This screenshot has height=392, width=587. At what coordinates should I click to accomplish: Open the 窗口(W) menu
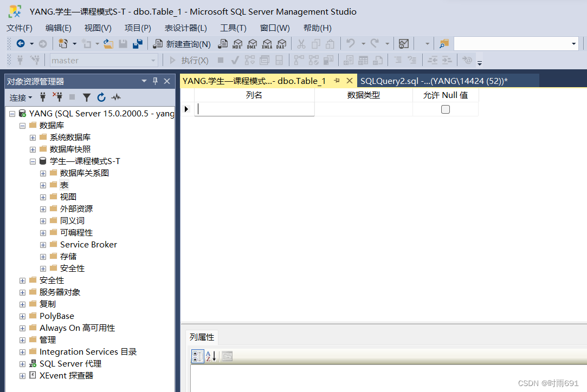coord(275,28)
